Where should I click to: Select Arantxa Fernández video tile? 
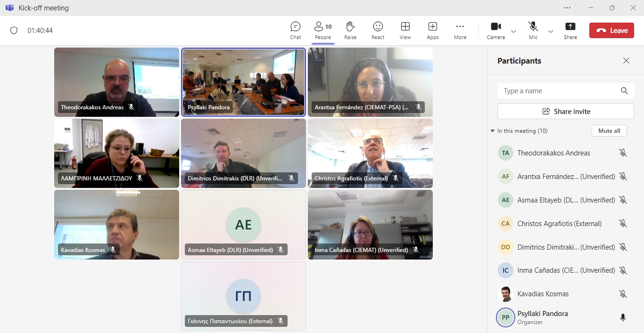[x=370, y=82]
